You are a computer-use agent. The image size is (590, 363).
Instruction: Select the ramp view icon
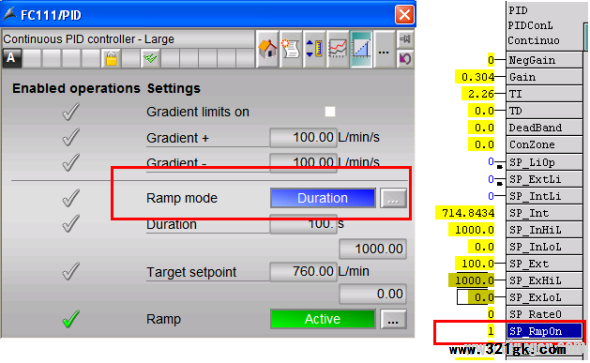(x=361, y=49)
